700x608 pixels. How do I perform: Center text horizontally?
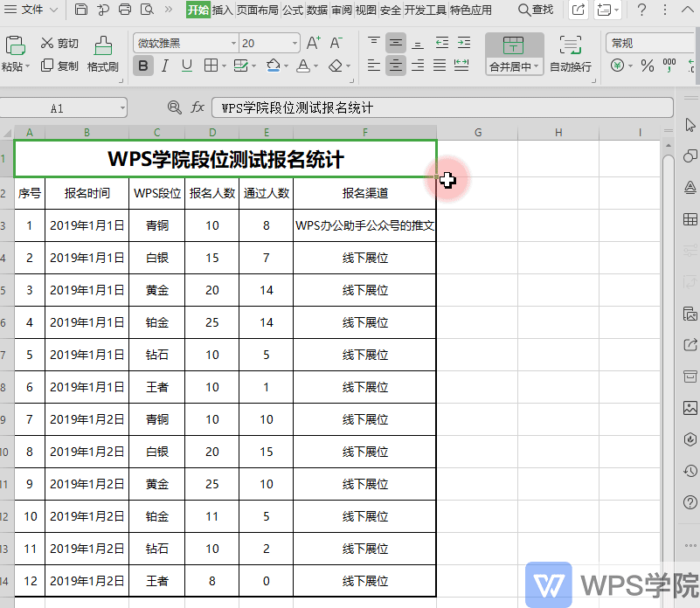pos(396,66)
